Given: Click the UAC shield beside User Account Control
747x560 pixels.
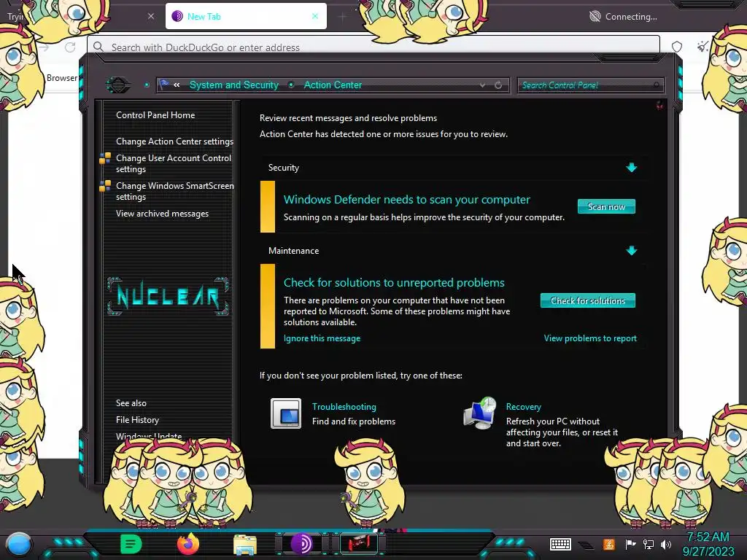Looking at the screenshot, I should [x=105, y=158].
